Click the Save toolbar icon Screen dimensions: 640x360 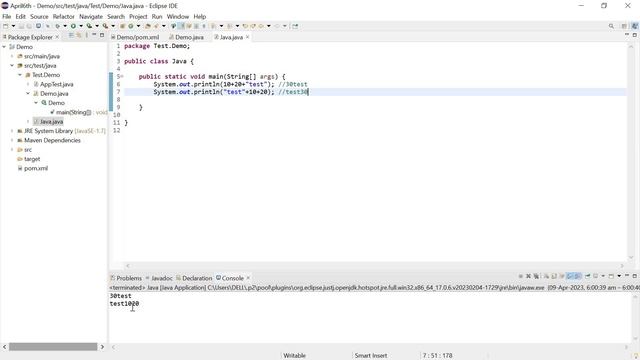click(x=21, y=26)
